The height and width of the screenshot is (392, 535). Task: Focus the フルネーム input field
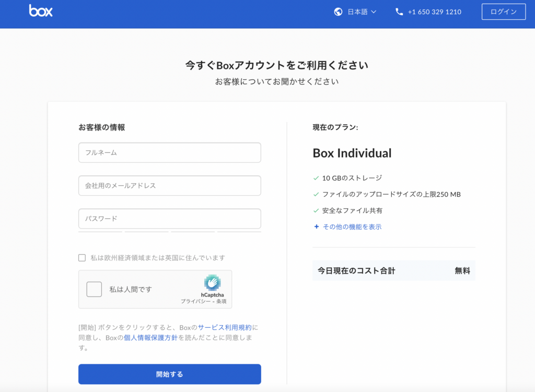tap(170, 153)
